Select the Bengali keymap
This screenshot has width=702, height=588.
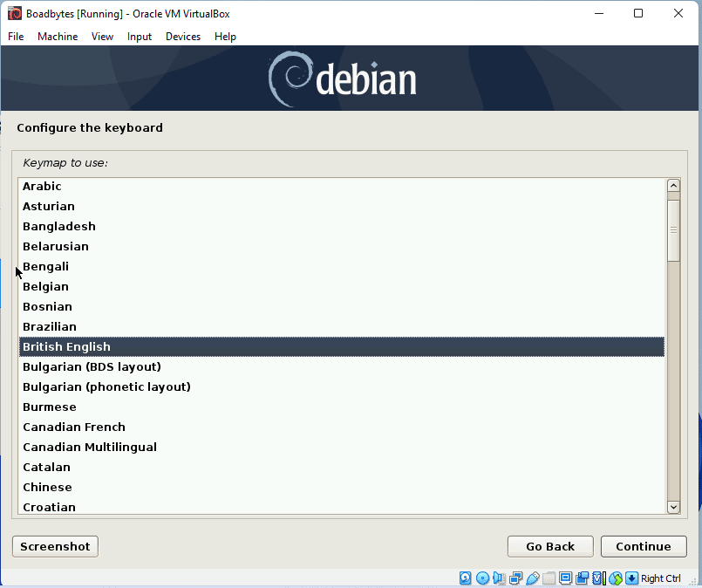(342, 267)
